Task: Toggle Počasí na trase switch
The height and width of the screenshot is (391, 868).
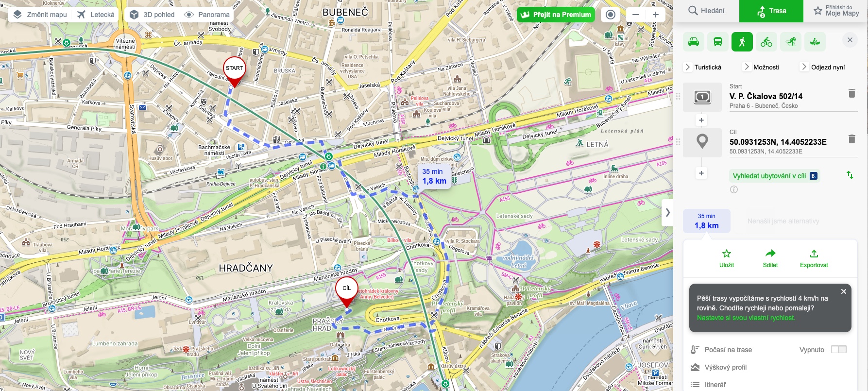Action: pos(839,349)
